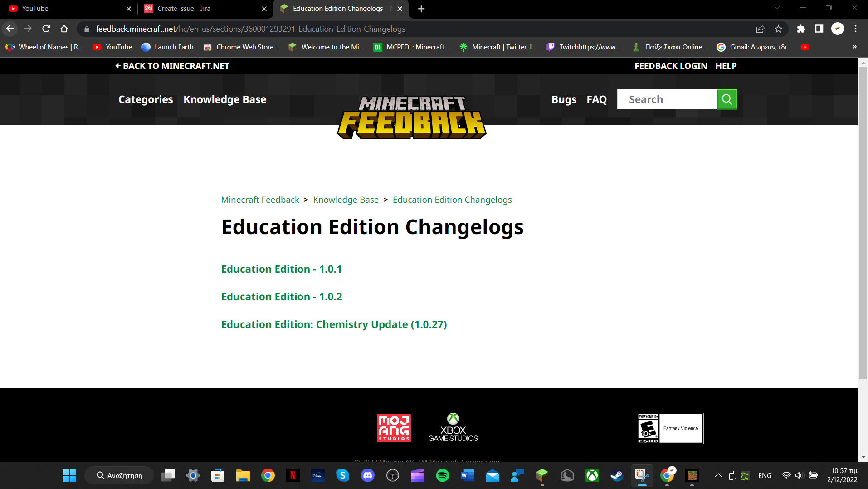Open the YouTube bookmark in bookmarks bar

112,47
